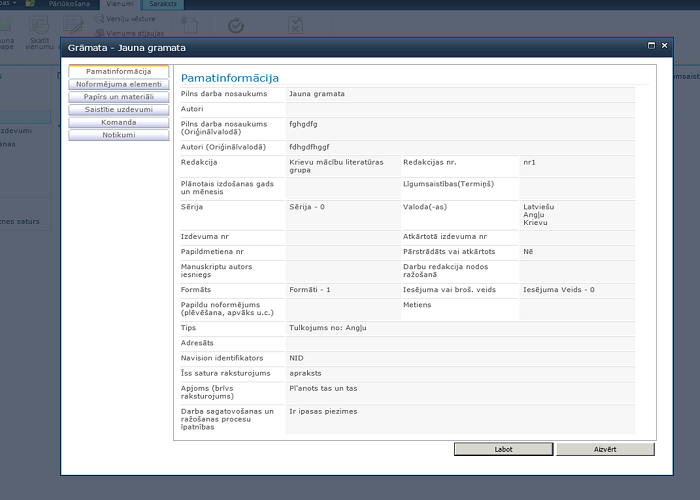Click the 'Sērija - 0' value

(307, 207)
